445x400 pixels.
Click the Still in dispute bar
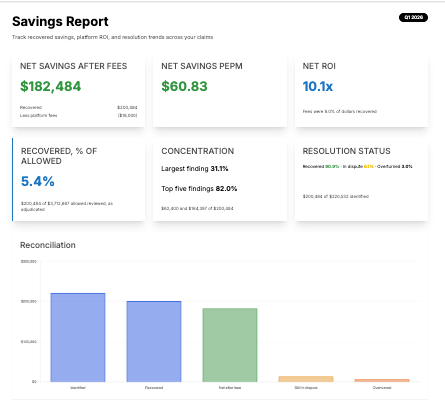[306, 379]
